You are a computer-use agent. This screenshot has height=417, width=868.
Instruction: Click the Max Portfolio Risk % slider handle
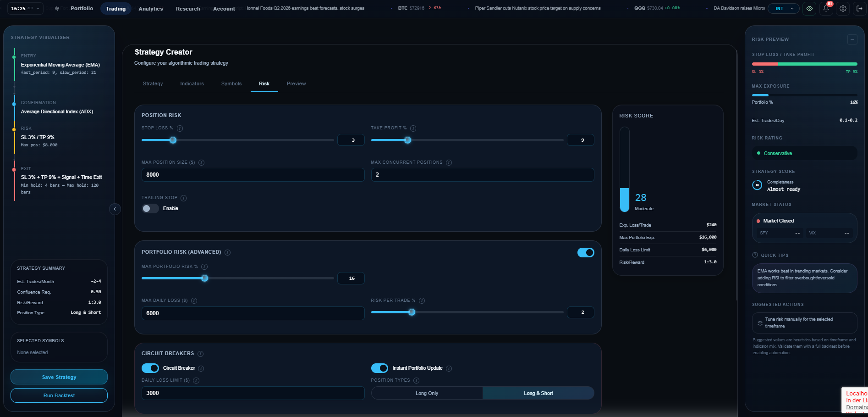coord(205,278)
